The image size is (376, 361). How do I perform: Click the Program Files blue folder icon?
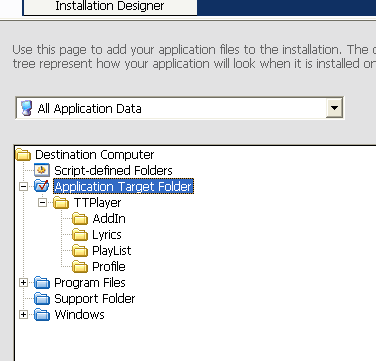pos(42,283)
